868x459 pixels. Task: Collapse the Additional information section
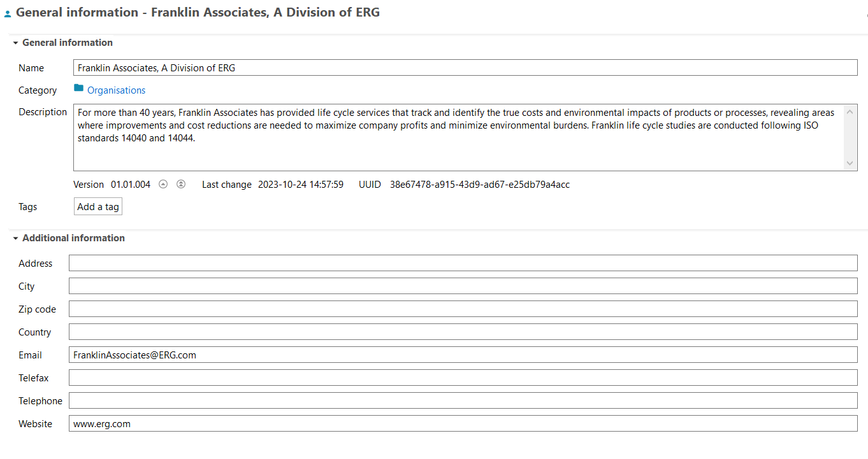coord(15,238)
